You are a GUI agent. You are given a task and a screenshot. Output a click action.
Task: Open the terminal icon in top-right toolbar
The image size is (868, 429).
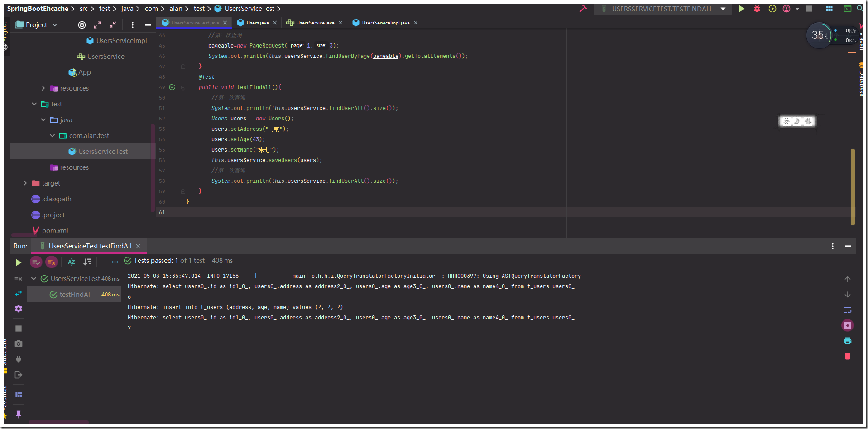(x=848, y=9)
